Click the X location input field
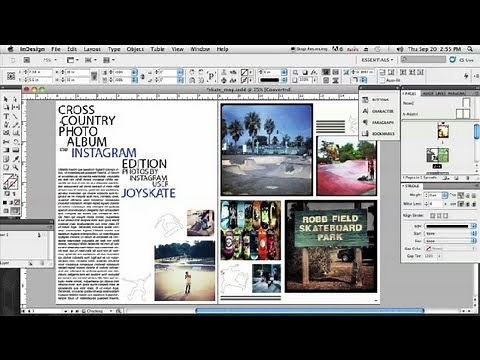Image resolution: width=480 pixels, height=360 pixels. pos(39,72)
